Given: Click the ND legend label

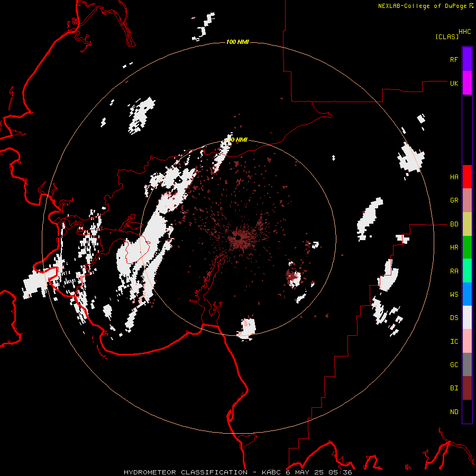Looking at the screenshot, I should [454, 412].
